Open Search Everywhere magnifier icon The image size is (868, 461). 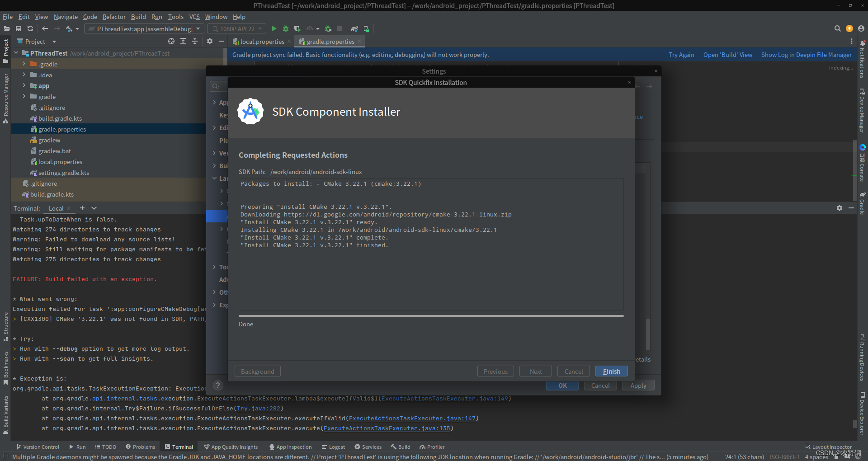(x=837, y=28)
